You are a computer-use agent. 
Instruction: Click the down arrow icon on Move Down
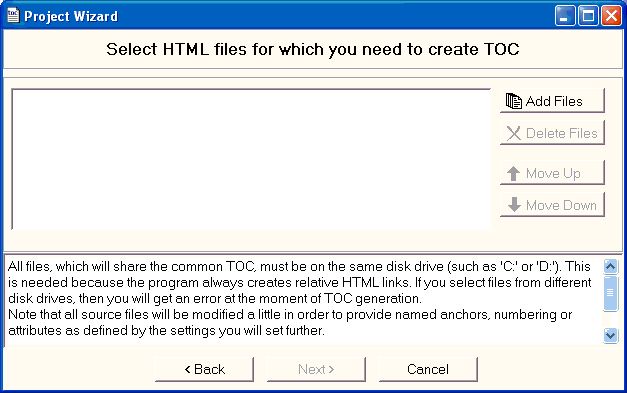pos(514,205)
